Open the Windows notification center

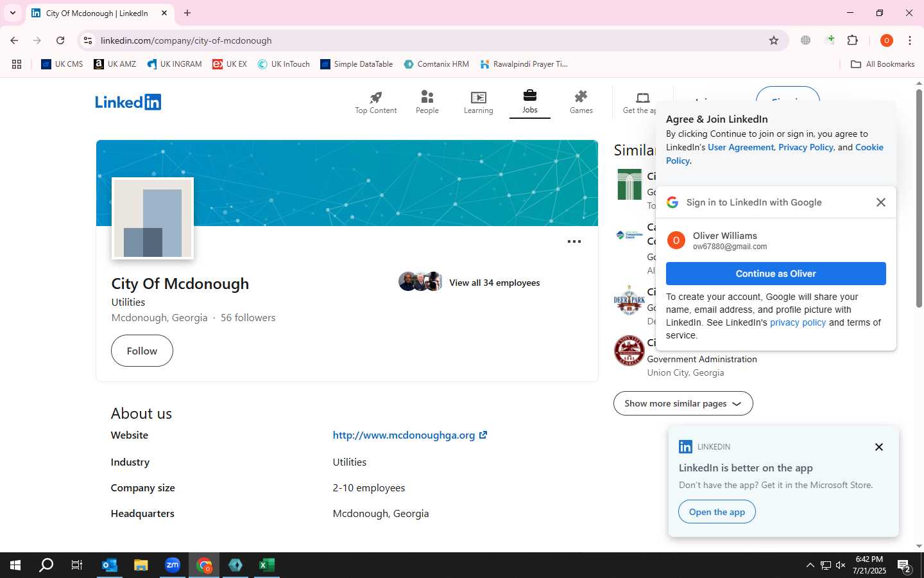click(x=904, y=566)
